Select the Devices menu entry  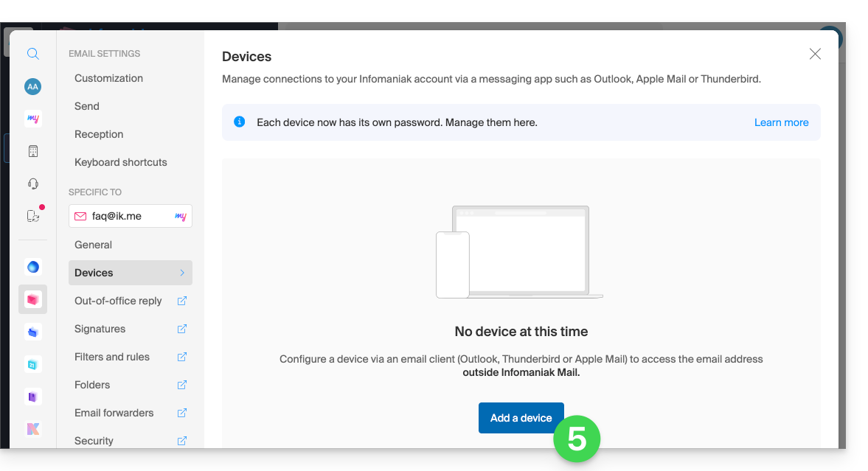click(x=130, y=273)
